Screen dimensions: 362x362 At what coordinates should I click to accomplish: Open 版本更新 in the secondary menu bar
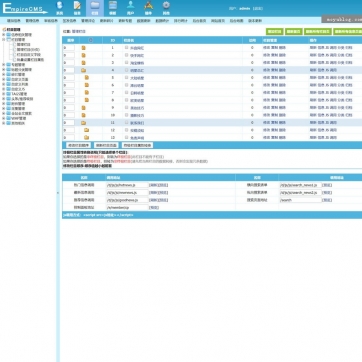[x=255, y=21]
